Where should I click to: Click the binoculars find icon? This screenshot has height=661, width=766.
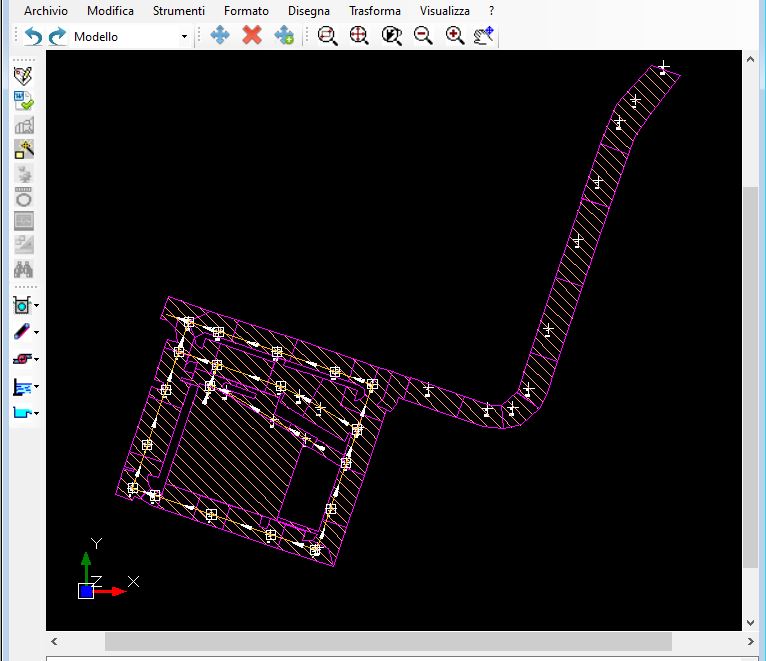pos(24,270)
